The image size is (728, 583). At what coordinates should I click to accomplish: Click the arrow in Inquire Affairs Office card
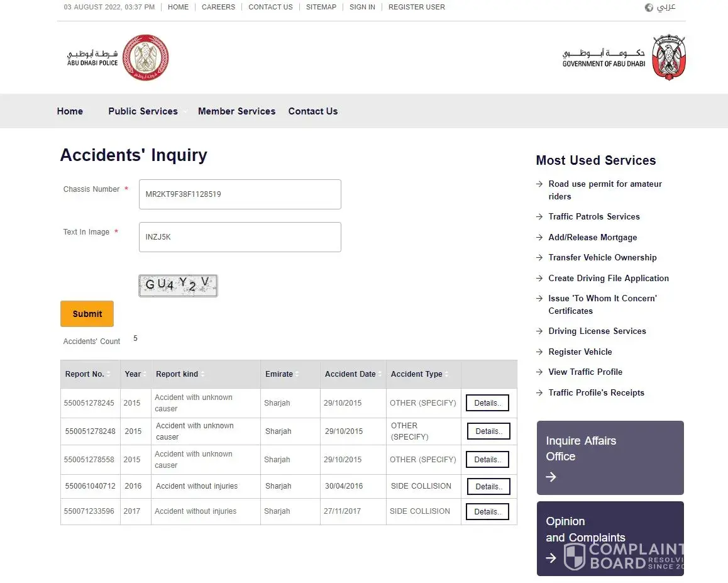coord(551,477)
